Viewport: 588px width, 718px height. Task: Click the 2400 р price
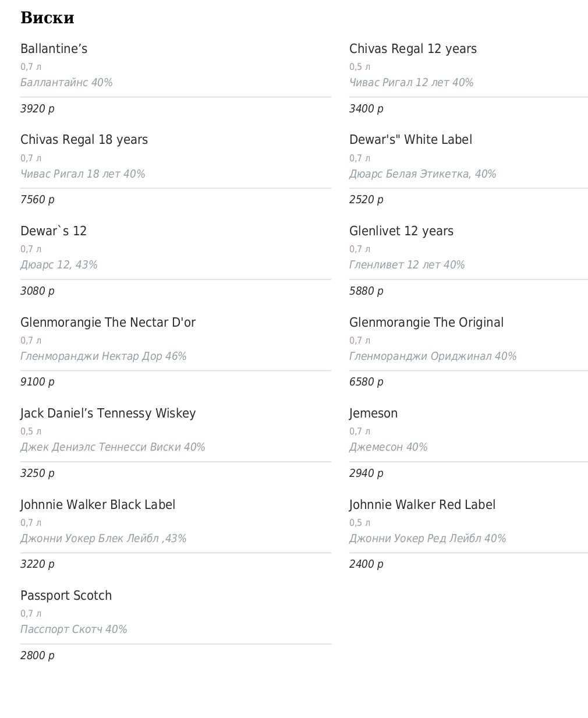tap(366, 564)
